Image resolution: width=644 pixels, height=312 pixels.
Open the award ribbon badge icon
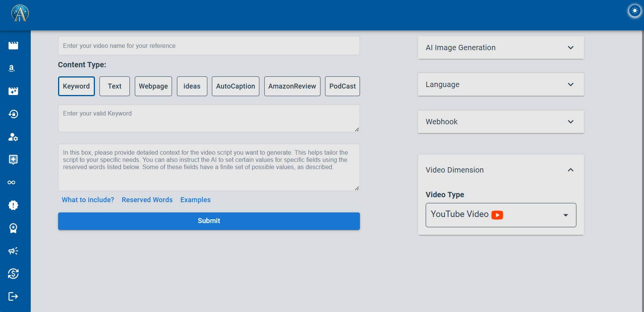tap(13, 228)
